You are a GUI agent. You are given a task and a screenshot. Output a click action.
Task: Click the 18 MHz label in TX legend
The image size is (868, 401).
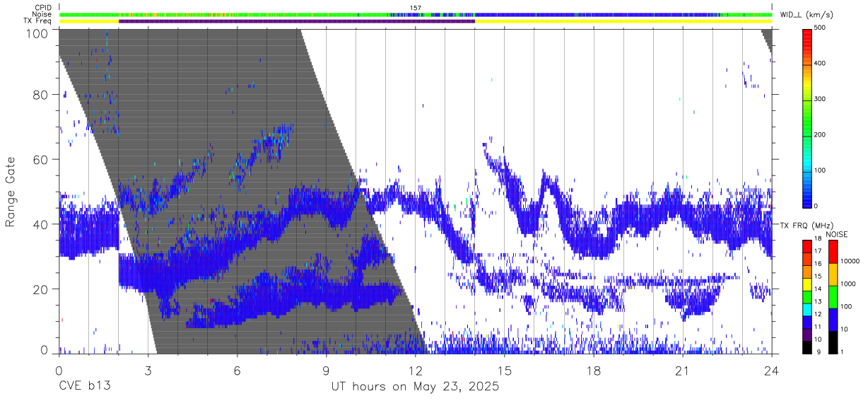(x=818, y=239)
